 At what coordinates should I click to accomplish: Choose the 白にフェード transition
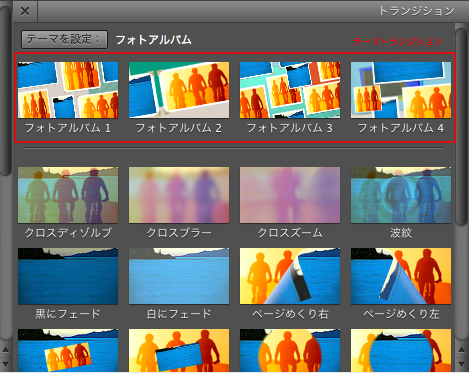coord(179,276)
